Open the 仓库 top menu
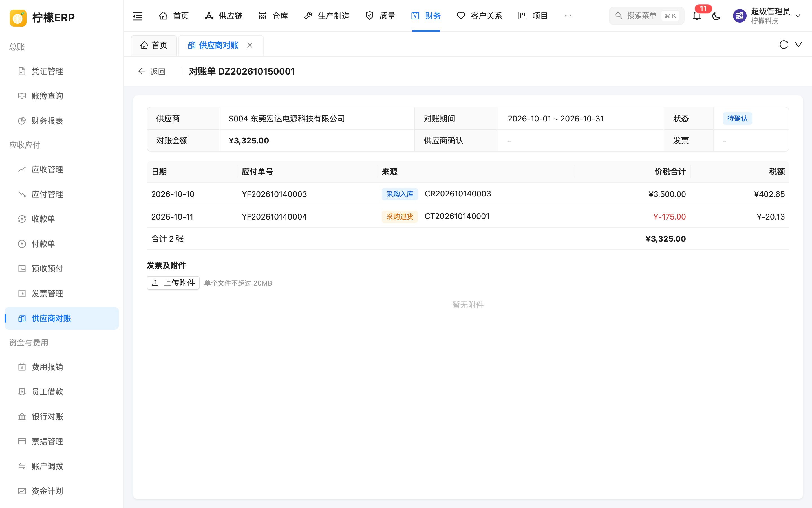Image resolution: width=812 pixels, height=508 pixels. [x=273, y=16]
